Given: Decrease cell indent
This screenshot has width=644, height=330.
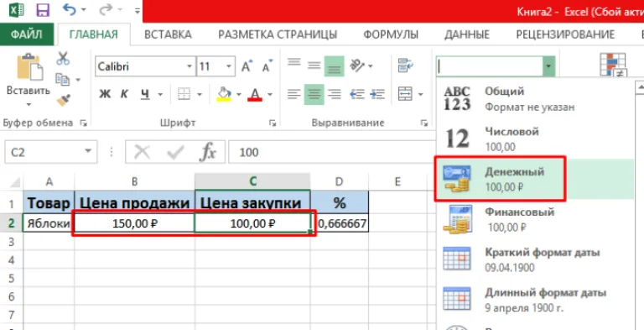Looking at the screenshot, I should tap(357, 94).
